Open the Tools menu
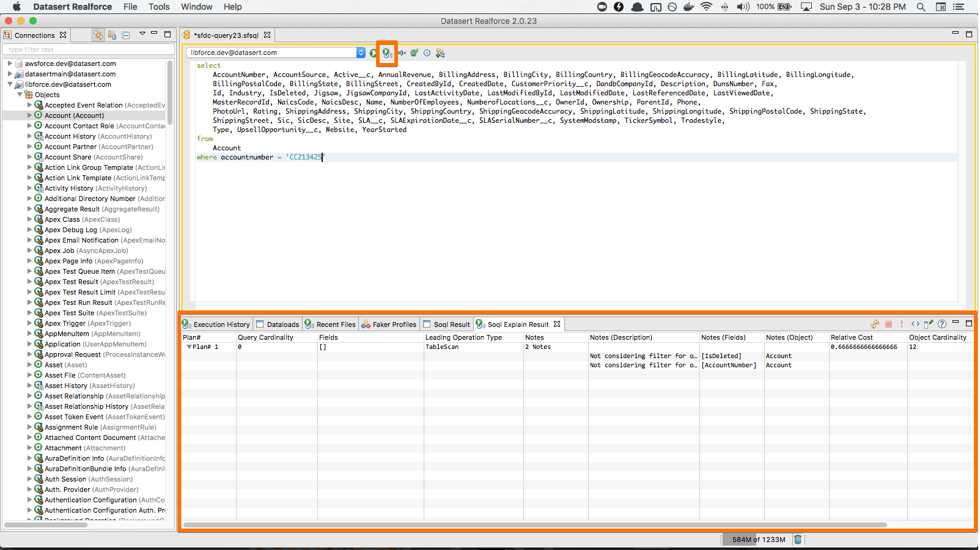The height and width of the screenshot is (550, 980). (x=159, y=7)
